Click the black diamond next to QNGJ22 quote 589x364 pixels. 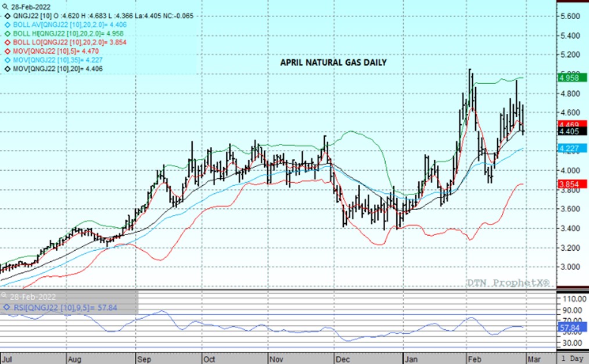6,17
